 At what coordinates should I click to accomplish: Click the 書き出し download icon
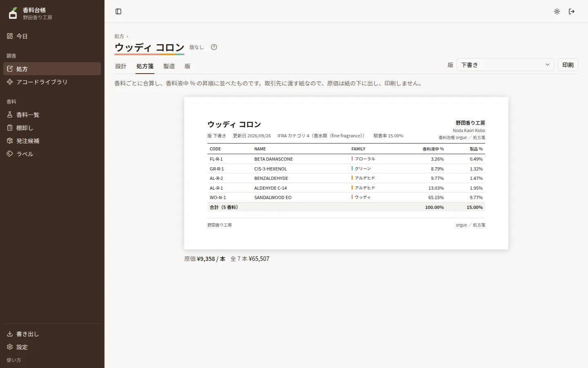(x=10, y=334)
